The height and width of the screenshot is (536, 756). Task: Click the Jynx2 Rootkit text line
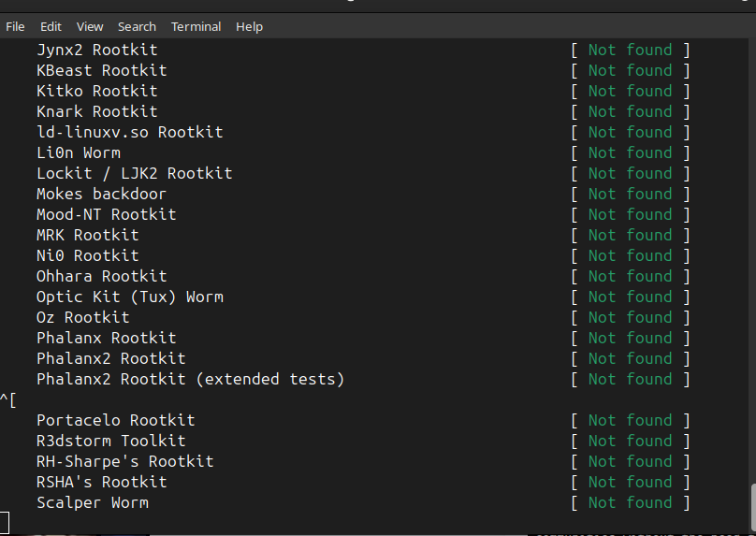97,50
